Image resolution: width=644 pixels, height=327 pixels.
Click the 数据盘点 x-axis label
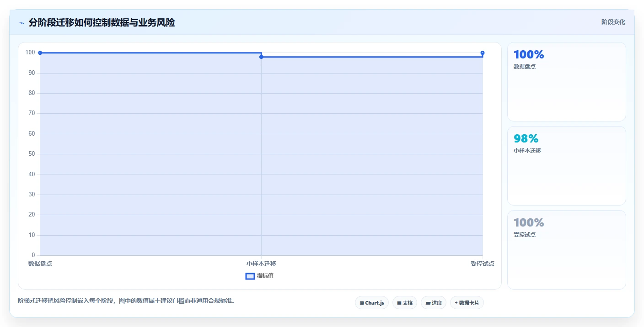[x=40, y=264]
